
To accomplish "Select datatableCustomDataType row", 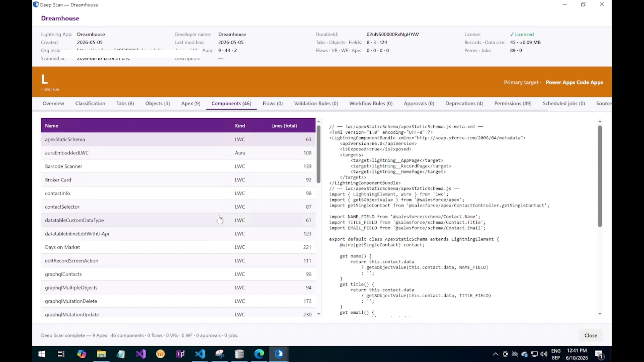I will 178,220.
